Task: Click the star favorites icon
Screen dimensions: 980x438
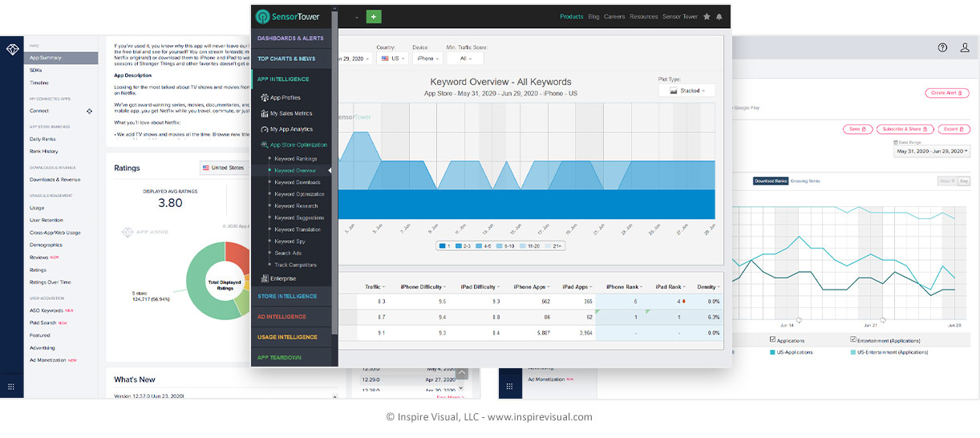Action: (707, 16)
